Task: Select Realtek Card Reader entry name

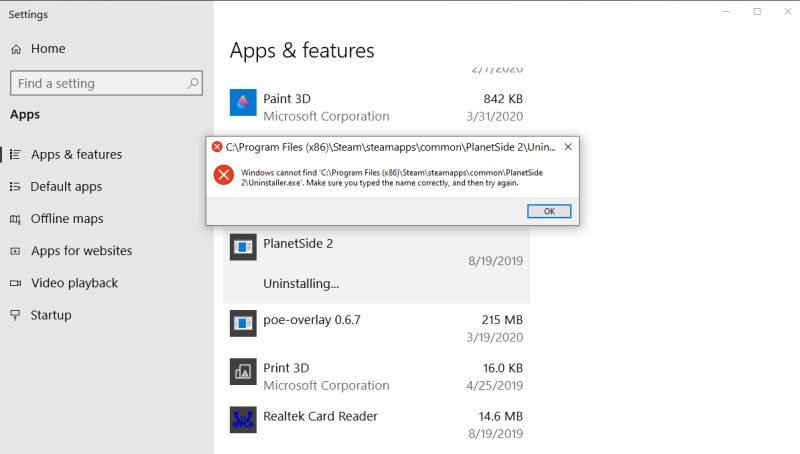Action: [x=320, y=416]
